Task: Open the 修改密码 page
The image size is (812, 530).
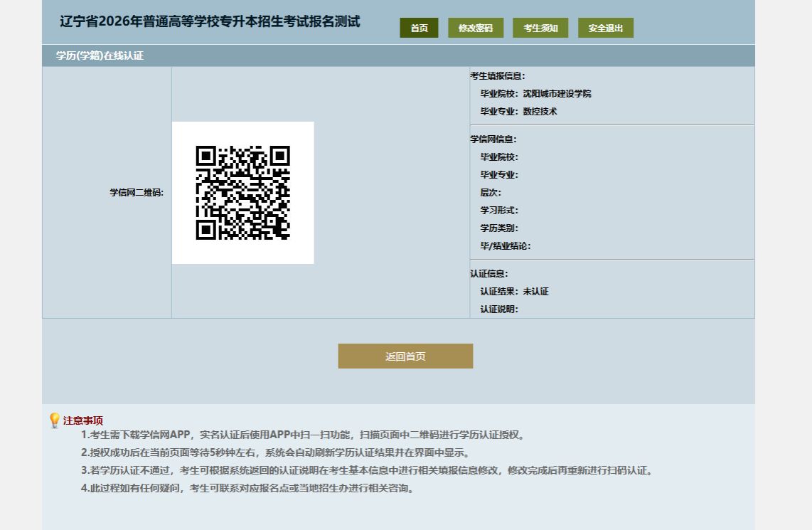Action: pos(475,28)
